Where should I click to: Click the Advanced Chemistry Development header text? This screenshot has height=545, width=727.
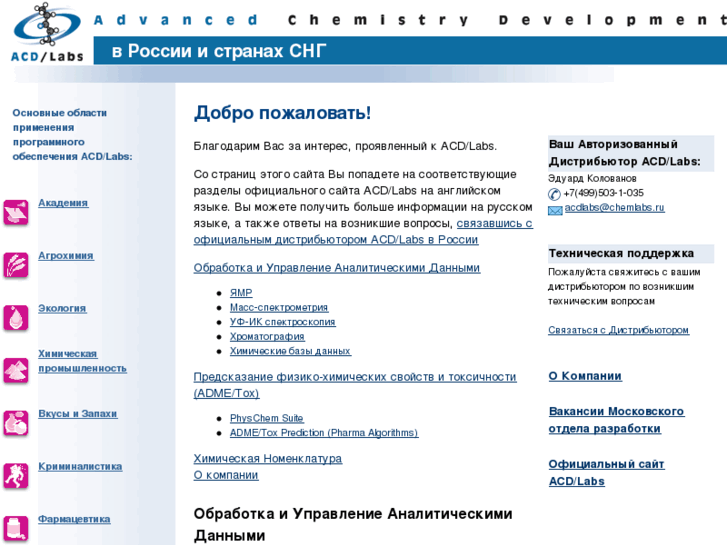[x=410, y=20]
